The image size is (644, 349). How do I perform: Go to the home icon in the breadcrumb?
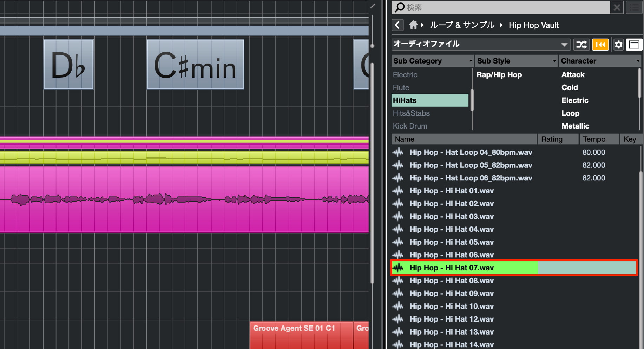413,25
